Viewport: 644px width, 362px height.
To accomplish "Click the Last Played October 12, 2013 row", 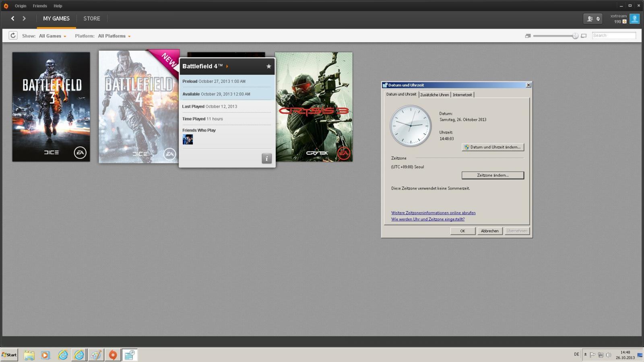I will pos(227,107).
